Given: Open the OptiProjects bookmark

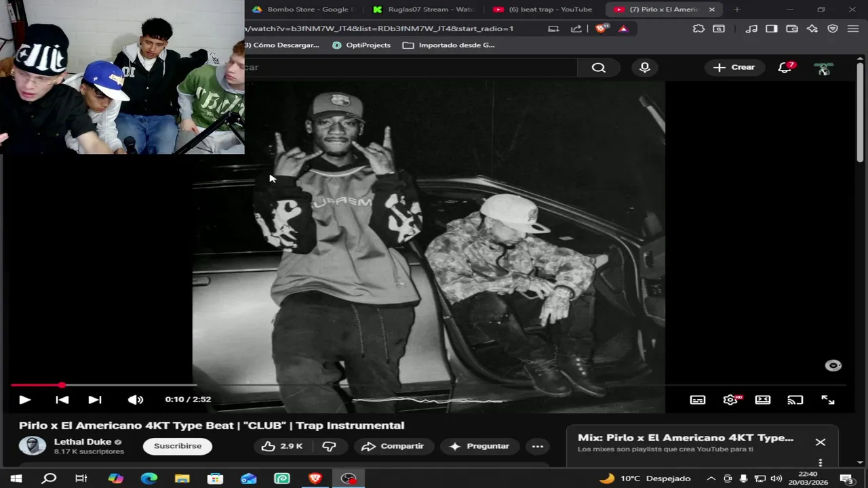Looking at the screenshot, I should pos(361,45).
